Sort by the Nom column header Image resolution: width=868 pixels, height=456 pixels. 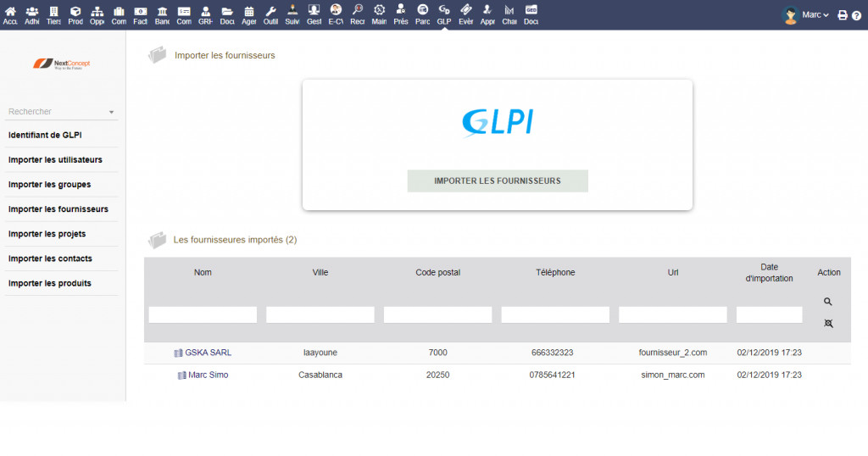pyautogui.click(x=203, y=272)
